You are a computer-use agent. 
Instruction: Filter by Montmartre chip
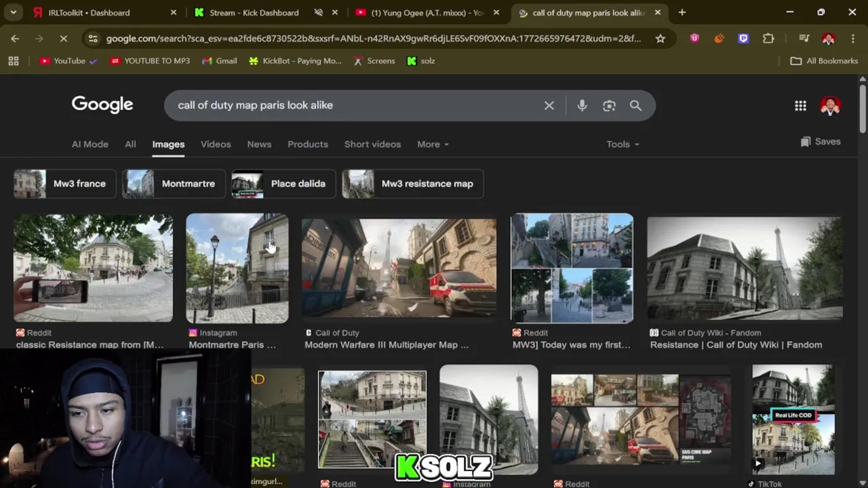174,184
